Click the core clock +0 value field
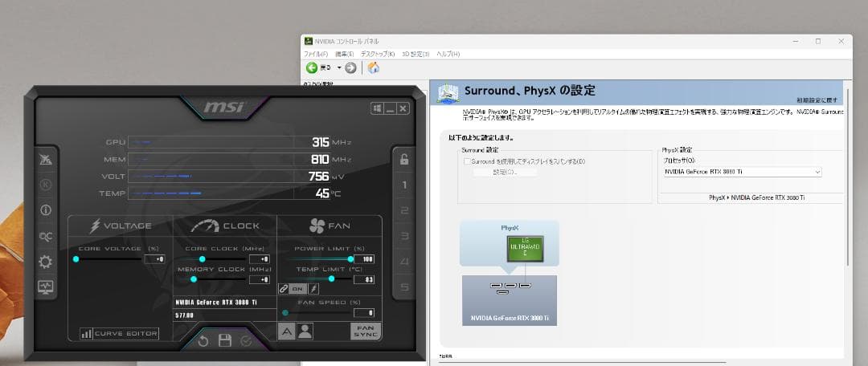 260,258
